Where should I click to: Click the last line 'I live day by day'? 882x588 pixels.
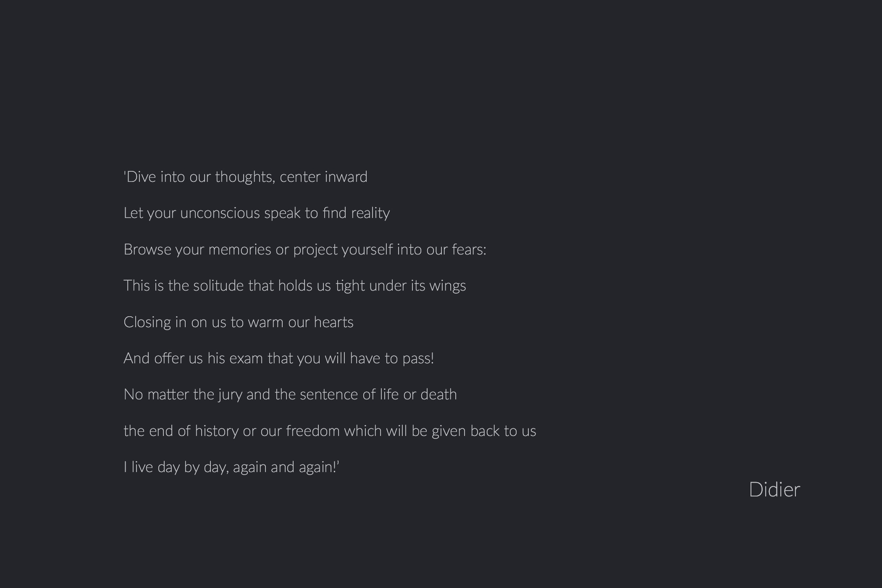point(231,467)
